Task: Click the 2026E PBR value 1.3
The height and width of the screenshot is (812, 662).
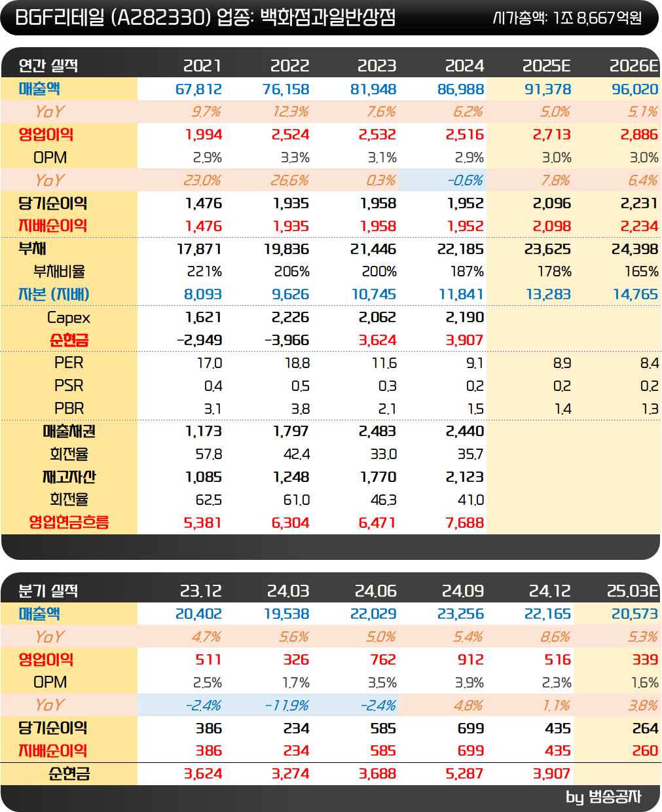Action: (650, 409)
